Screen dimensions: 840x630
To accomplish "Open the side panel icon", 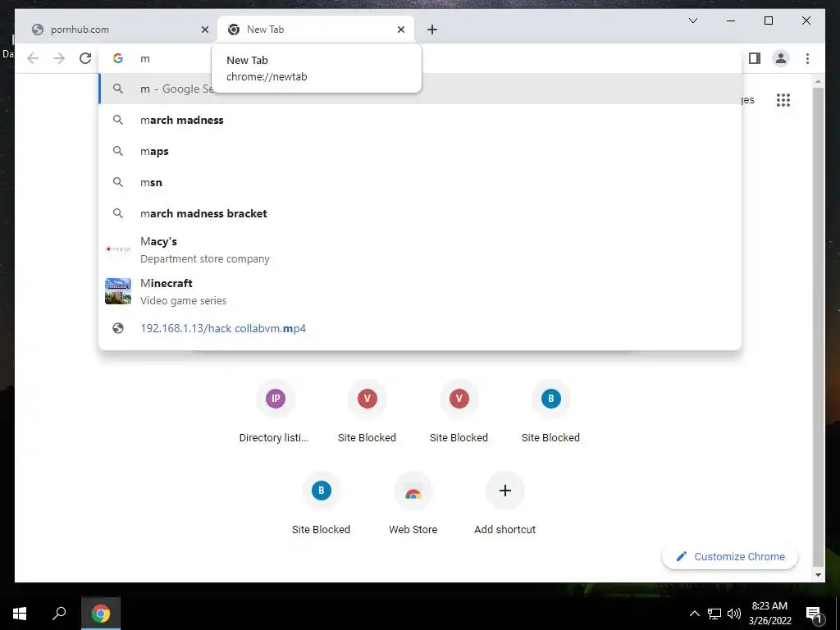I will (x=755, y=58).
